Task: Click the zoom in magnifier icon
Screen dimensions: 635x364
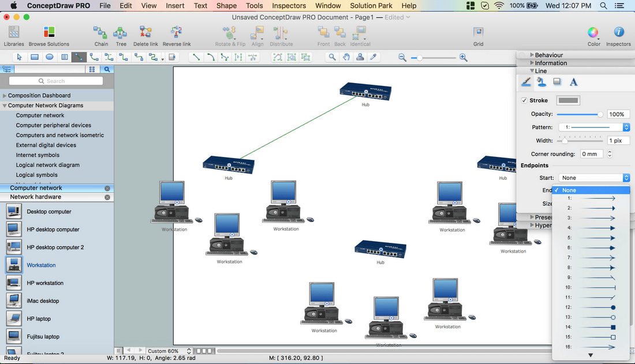Action: tap(464, 58)
